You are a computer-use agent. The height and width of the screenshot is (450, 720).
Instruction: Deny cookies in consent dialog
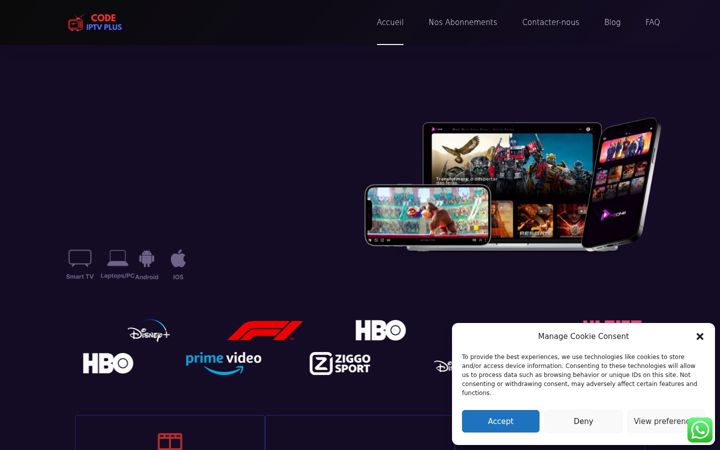[x=583, y=421]
